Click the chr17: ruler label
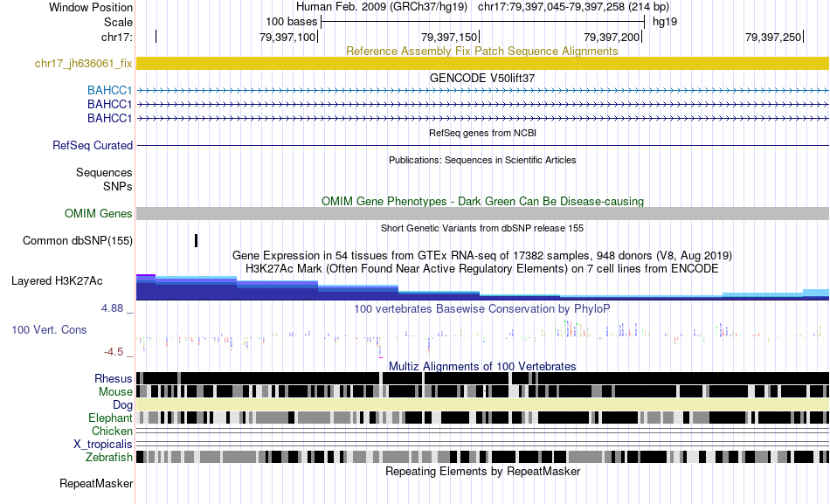Screen dimensions: 830x504 [116, 37]
